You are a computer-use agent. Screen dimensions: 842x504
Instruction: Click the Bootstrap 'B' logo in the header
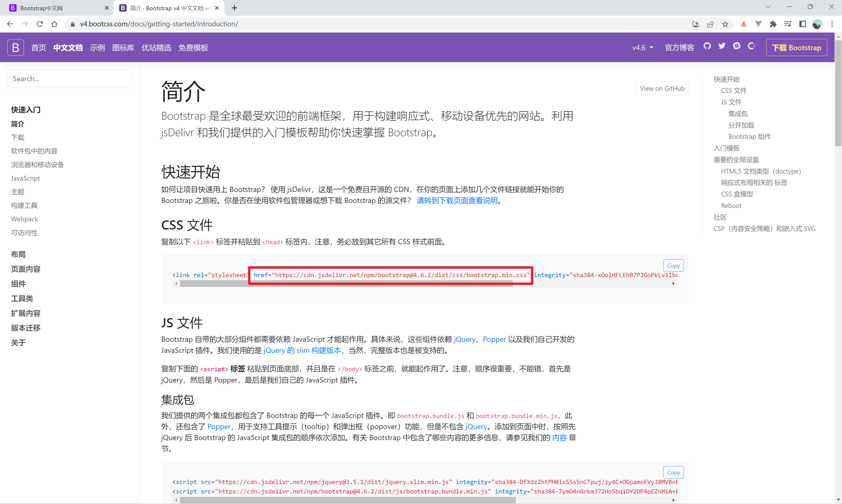[x=15, y=47]
